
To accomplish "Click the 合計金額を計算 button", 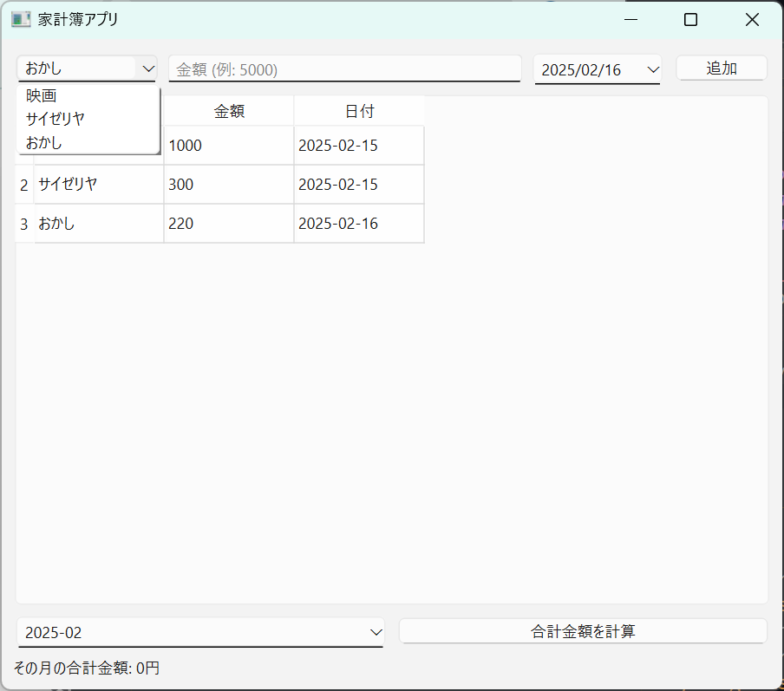I will (583, 631).
